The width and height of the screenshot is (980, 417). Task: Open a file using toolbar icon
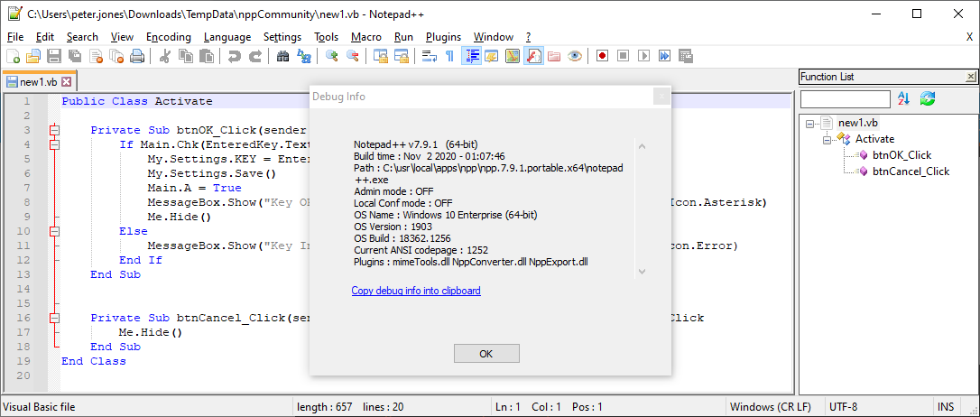33,56
